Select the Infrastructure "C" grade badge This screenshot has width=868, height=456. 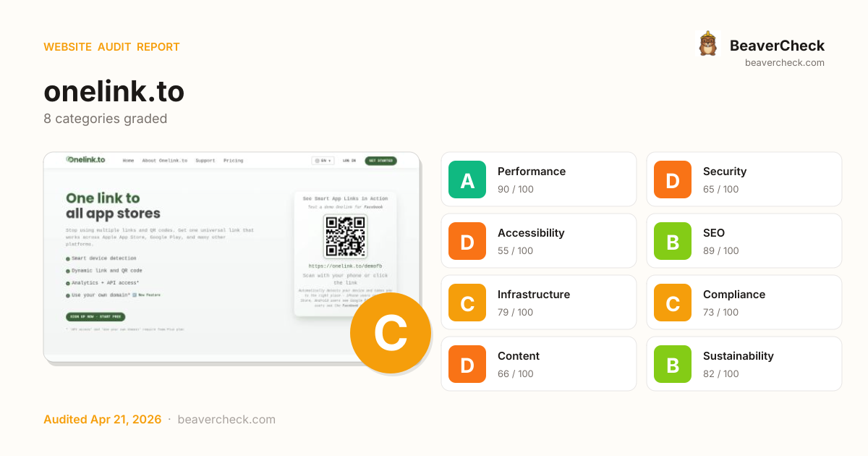[467, 303]
